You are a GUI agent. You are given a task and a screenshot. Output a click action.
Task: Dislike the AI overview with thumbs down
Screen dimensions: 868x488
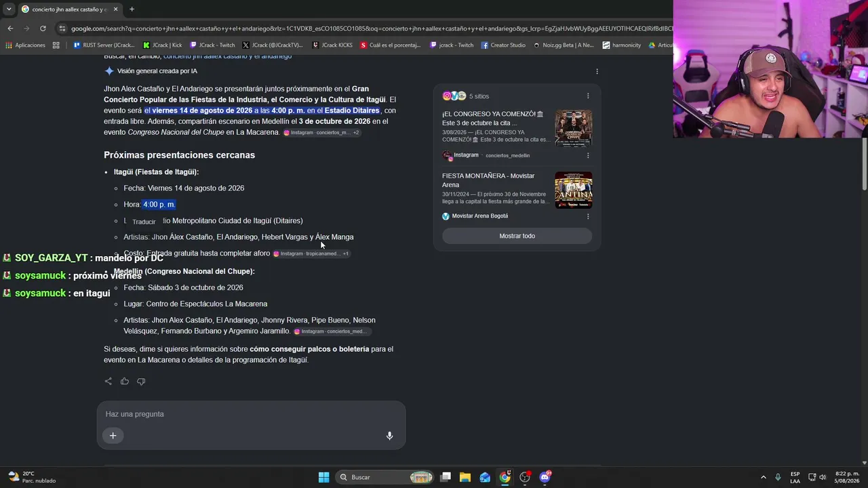[x=141, y=382]
